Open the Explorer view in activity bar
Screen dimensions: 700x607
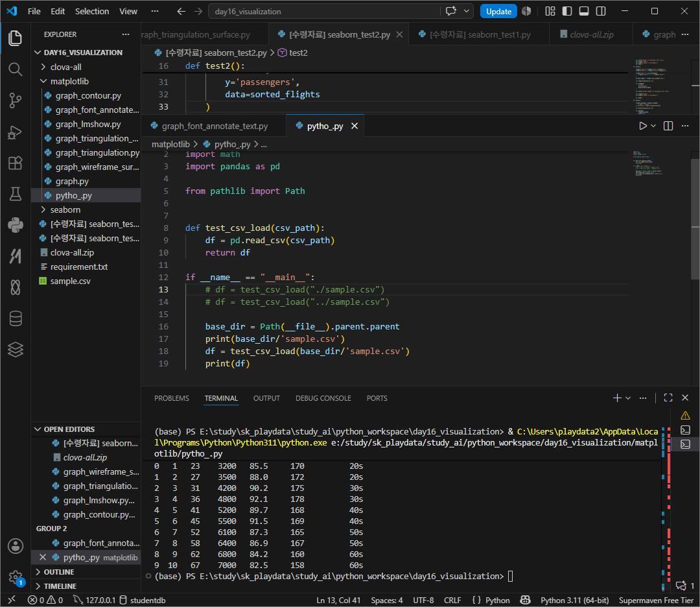click(x=15, y=38)
